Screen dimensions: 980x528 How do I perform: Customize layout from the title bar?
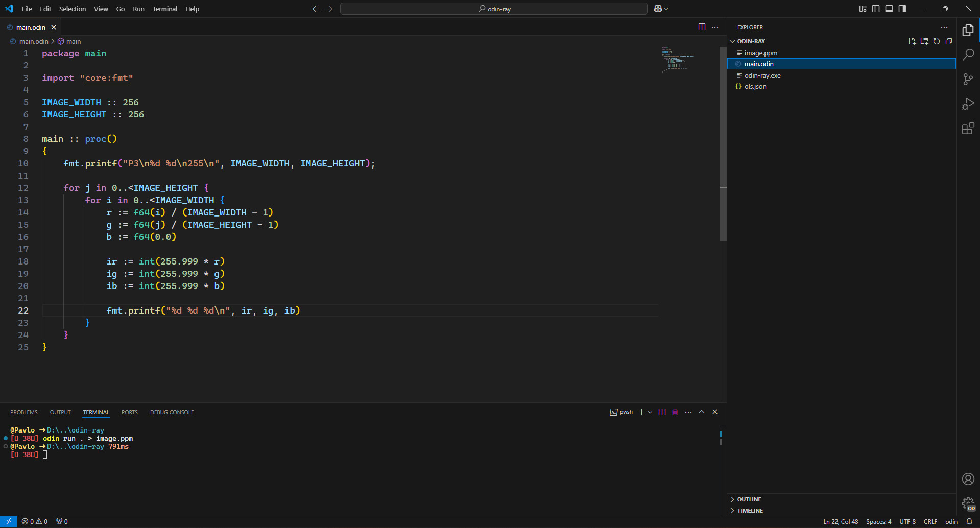863,9
